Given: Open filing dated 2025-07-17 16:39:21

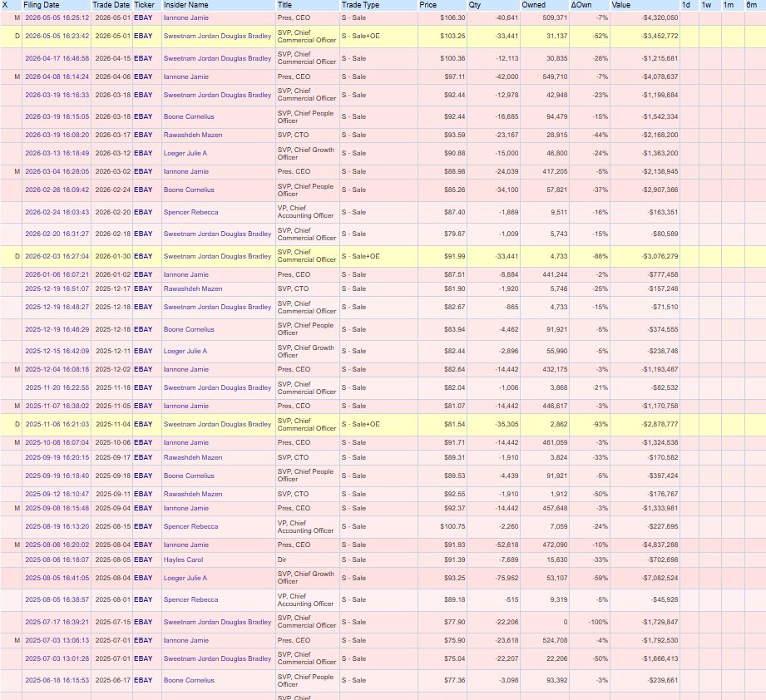Looking at the screenshot, I should (x=57, y=622).
